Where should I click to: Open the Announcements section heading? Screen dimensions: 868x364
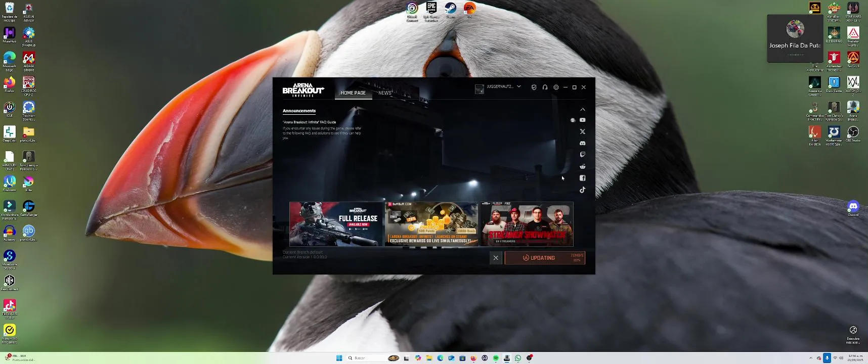coord(299,111)
